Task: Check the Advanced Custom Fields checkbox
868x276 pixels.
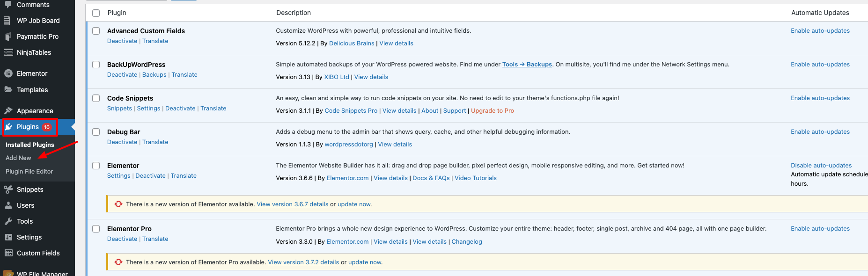Action: pyautogui.click(x=96, y=31)
